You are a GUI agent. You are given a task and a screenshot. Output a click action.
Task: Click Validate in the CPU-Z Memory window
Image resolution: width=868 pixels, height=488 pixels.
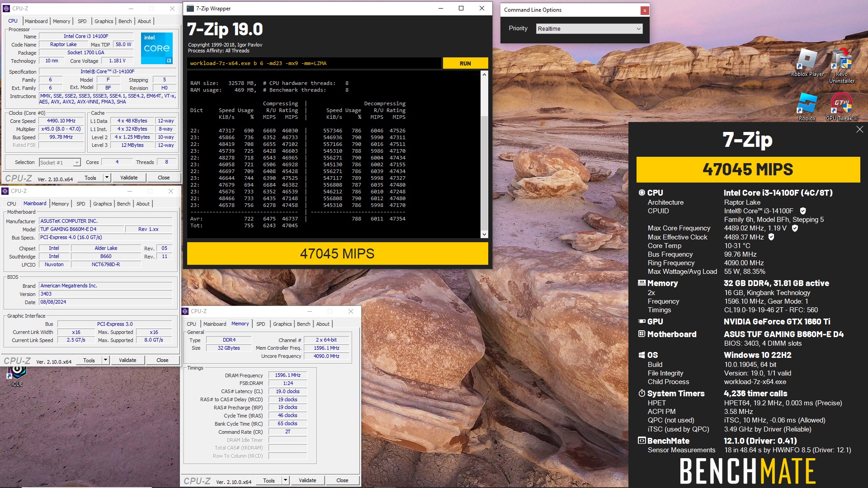[x=307, y=480]
